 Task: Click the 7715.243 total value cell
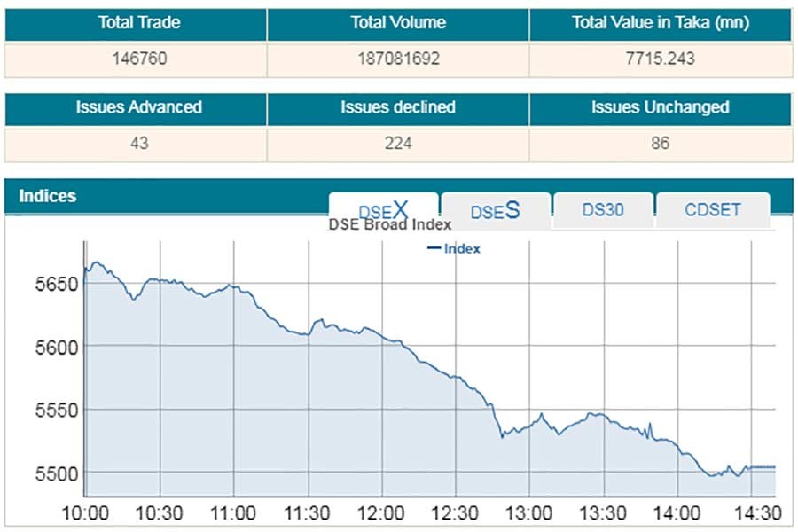[x=660, y=59]
